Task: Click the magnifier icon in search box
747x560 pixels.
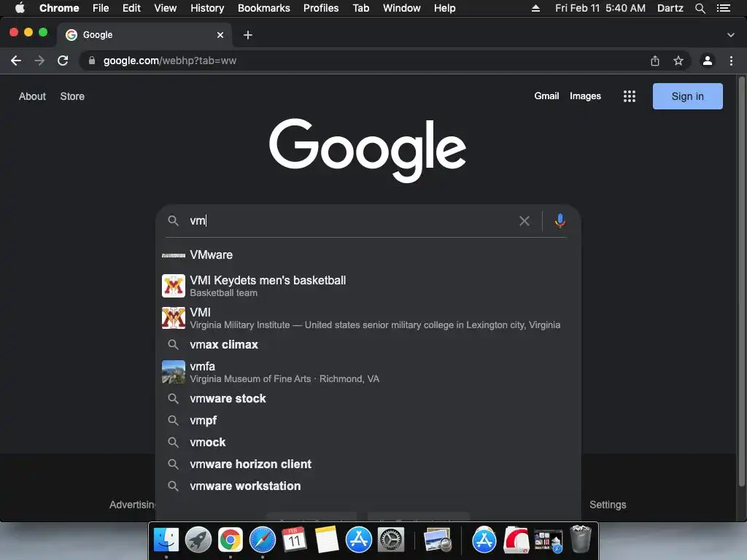Action: pos(173,220)
